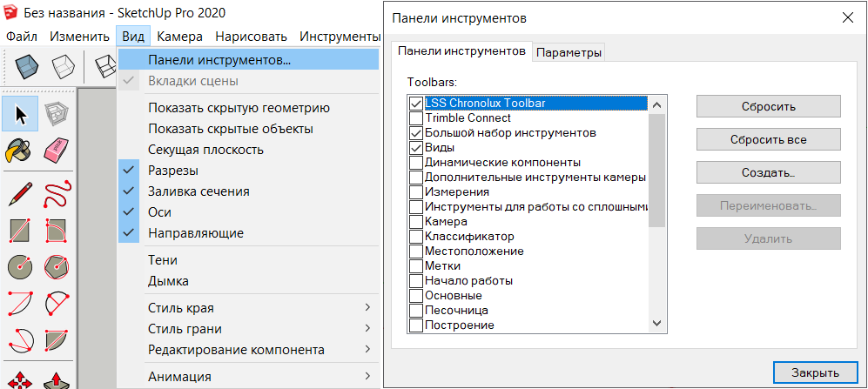Toggle Разрезы in the Вид menu
Screen dimensions: 868x389
coord(248,171)
